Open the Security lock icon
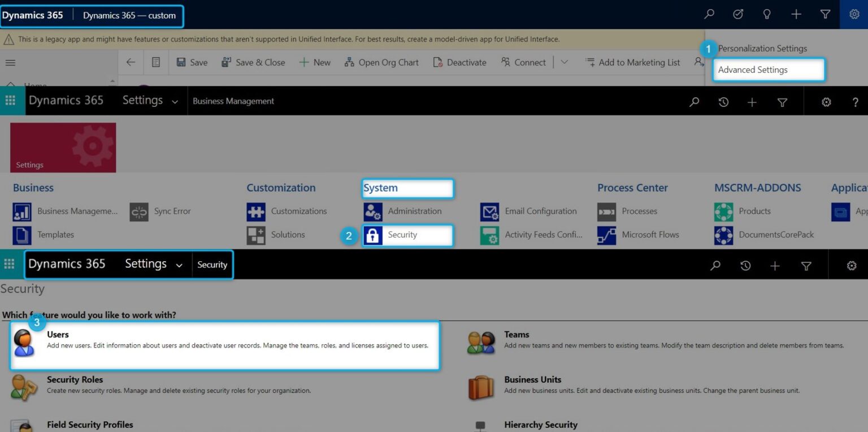868x432 pixels. click(373, 235)
